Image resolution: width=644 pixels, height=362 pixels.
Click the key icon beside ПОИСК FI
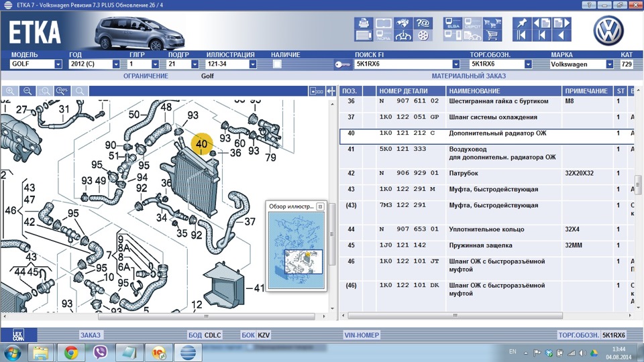pos(342,64)
